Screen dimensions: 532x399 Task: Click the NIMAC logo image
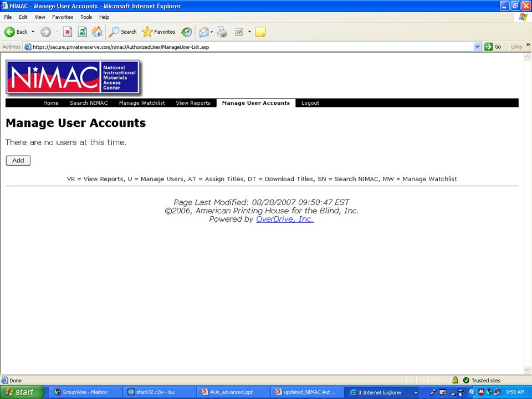click(73, 77)
